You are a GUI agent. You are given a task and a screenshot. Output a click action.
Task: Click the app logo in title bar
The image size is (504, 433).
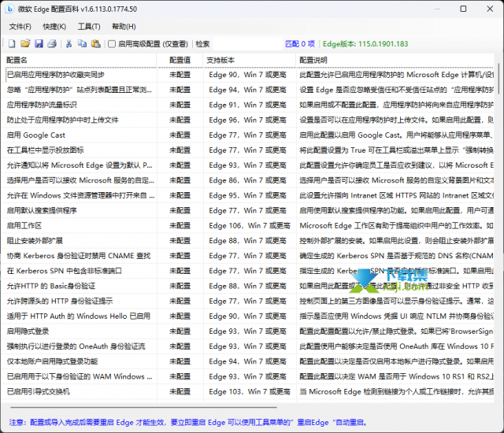(x=10, y=9)
